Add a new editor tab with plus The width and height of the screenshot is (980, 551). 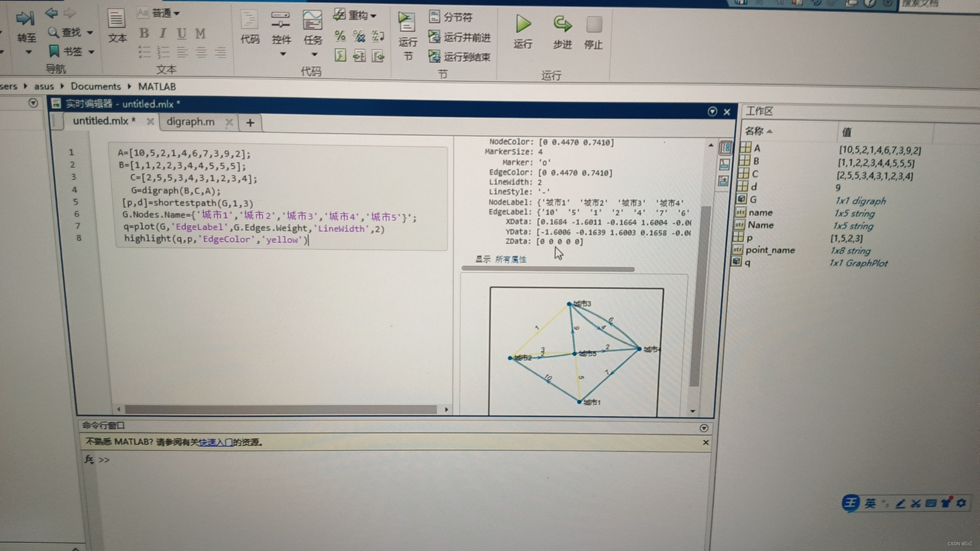(x=250, y=123)
